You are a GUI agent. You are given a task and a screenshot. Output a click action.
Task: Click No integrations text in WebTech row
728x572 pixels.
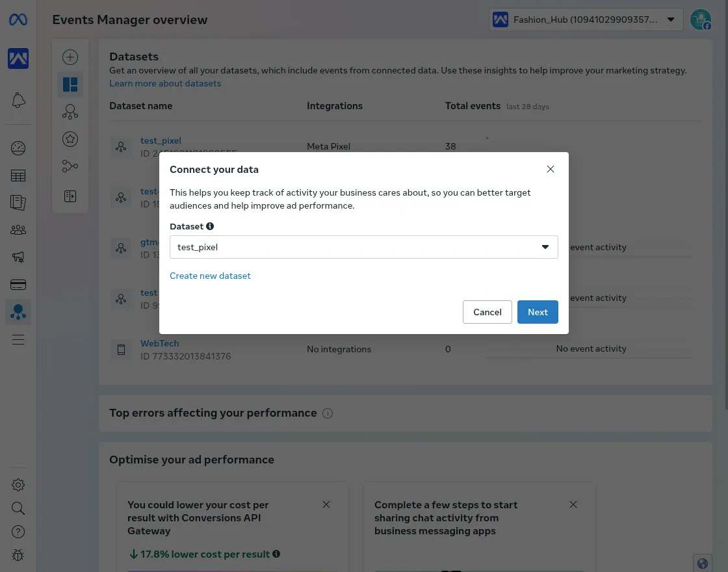coord(339,349)
